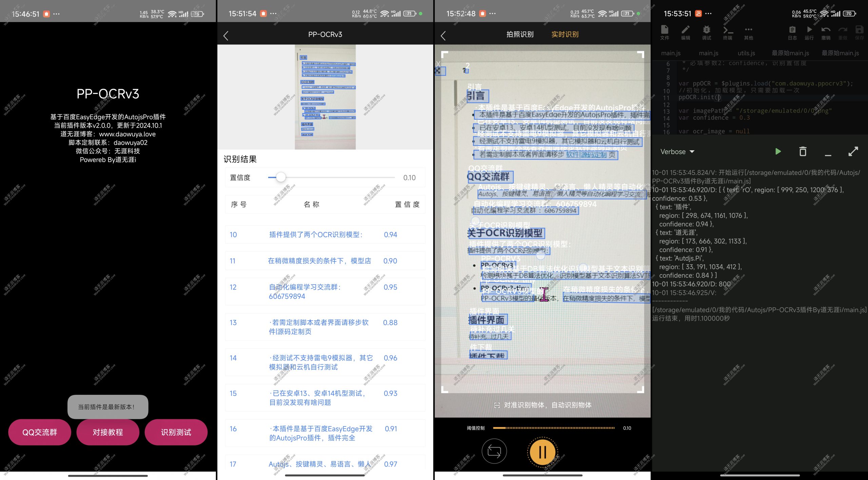Start the script with the green play icon in the log panel
This screenshot has width=868, height=480.
[x=778, y=151]
